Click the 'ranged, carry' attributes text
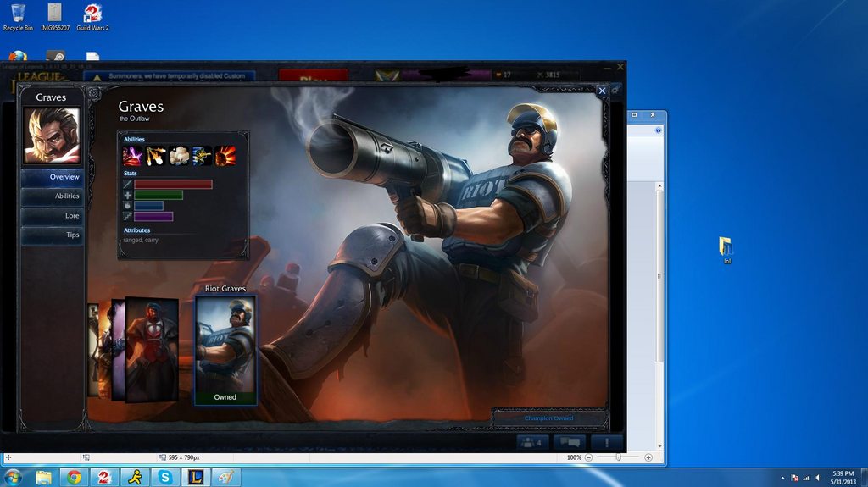Viewport: 868px width, 487px height. pyautogui.click(x=141, y=241)
